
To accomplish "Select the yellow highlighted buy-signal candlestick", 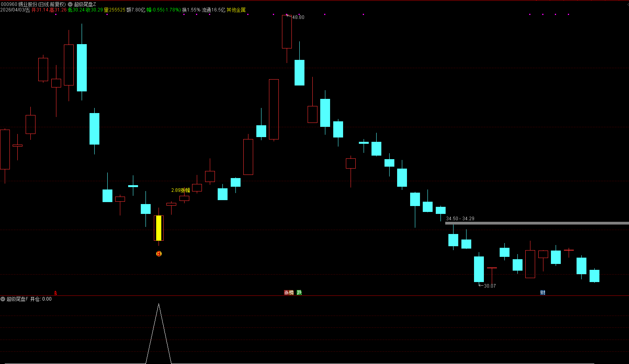I will coord(159,228).
